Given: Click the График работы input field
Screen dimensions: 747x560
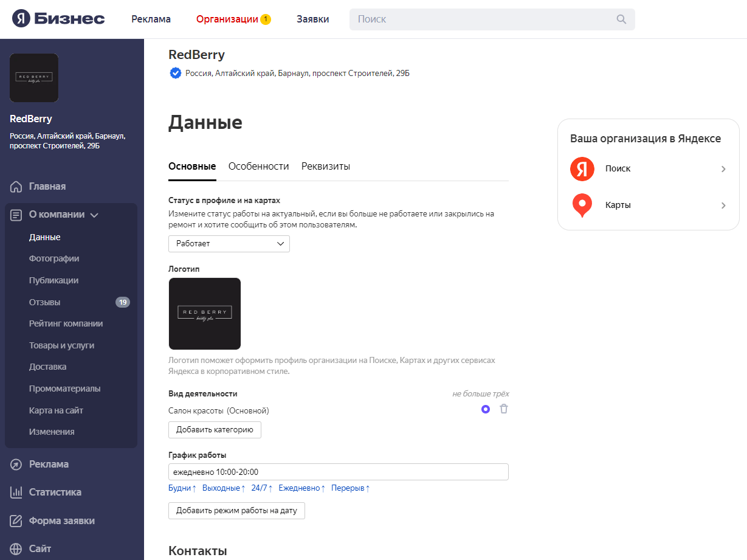Looking at the screenshot, I should [x=338, y=472].
